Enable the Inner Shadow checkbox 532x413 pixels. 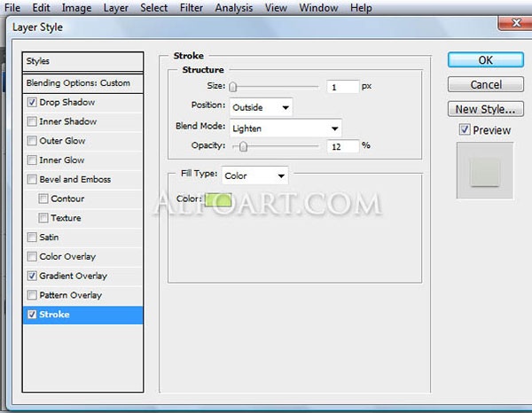[32, 121]
